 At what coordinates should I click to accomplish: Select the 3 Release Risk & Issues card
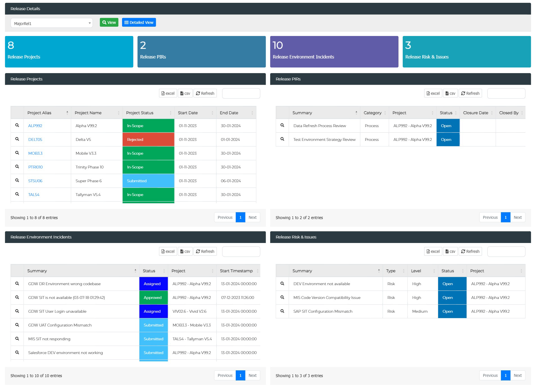(467, 52)
